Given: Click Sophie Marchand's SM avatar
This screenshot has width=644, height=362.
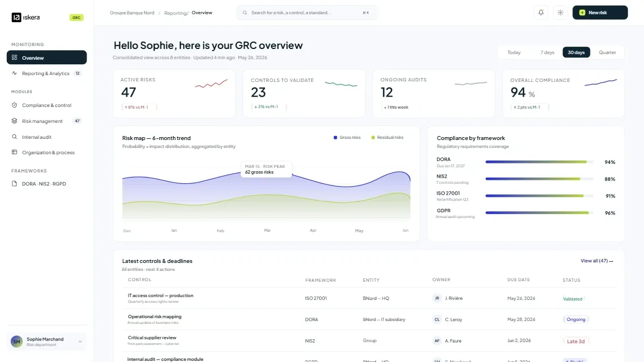Looking at the screenshot, I should coord(16,342).
